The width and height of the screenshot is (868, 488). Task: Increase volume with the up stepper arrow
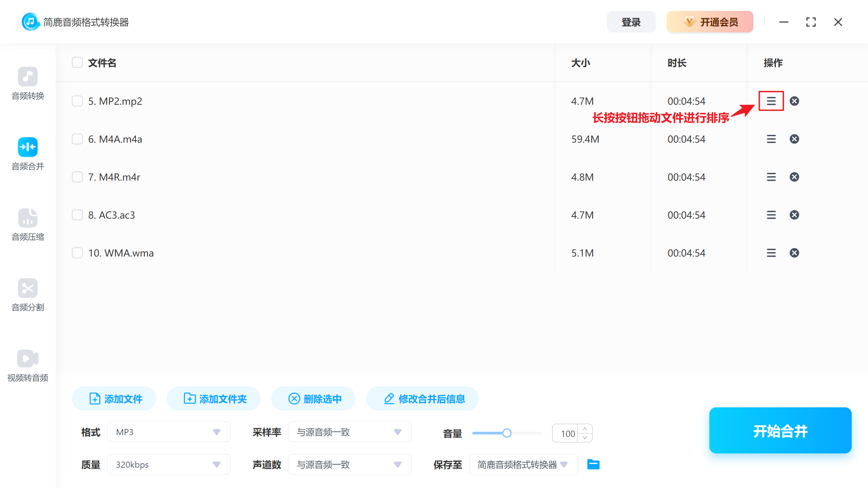[585, 429]
